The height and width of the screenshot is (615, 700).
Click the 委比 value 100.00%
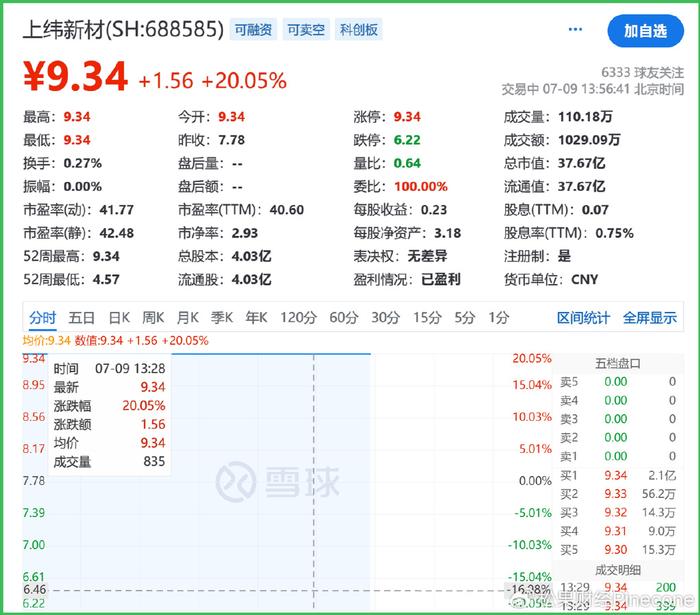coord(421,187)
